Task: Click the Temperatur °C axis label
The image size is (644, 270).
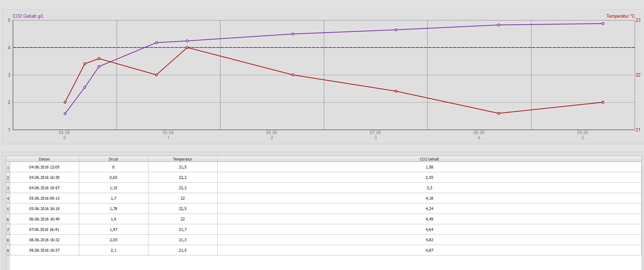Action: point(620,16)
